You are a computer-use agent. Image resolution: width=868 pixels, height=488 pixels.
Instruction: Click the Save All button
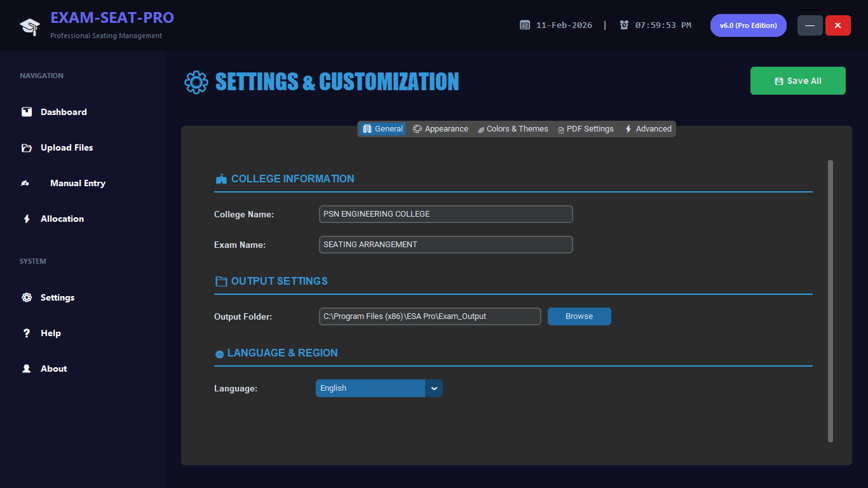click(x=797, y=81)
